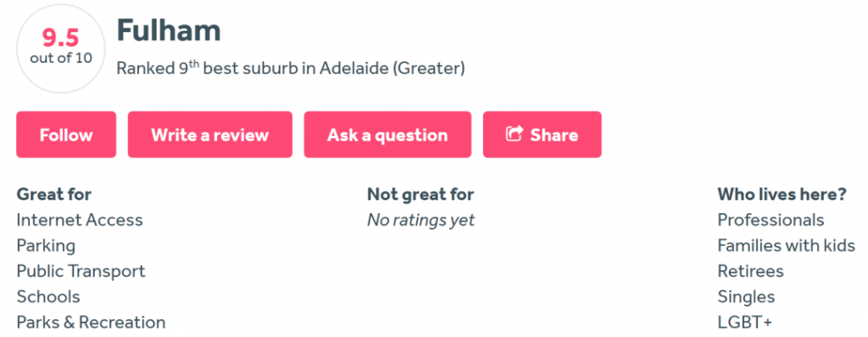This screenshot has width=868, height=337.
Task: Select Parking under Great for
Action: 46,245
